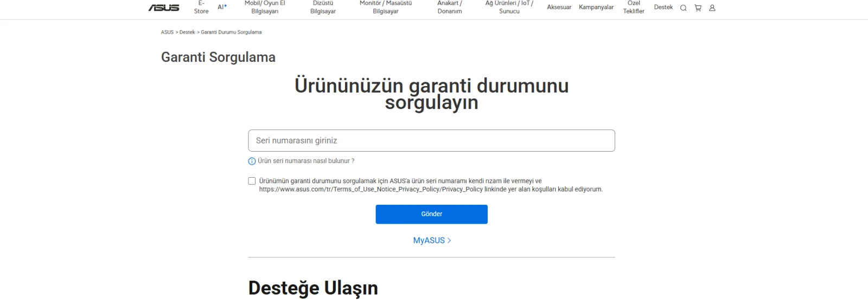868x305 pixels.
Task: Open Monitör / Masaüstü Bilgisayar menu
Action: click(386, 7)
